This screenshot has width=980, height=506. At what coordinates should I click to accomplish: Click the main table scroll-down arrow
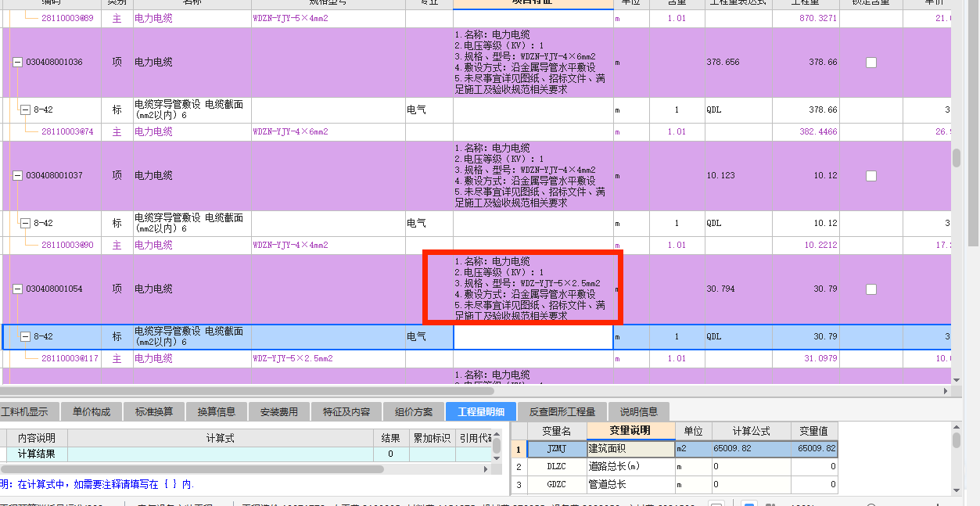coord(956,379)
